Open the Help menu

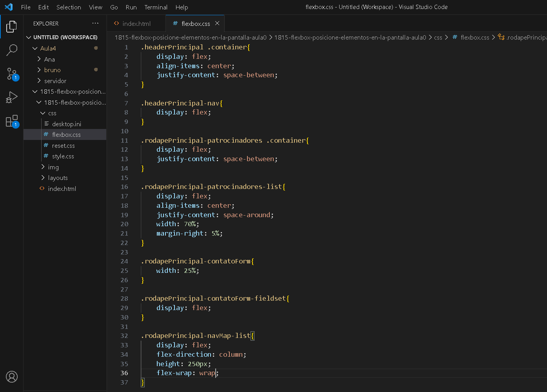click(182, 7)
